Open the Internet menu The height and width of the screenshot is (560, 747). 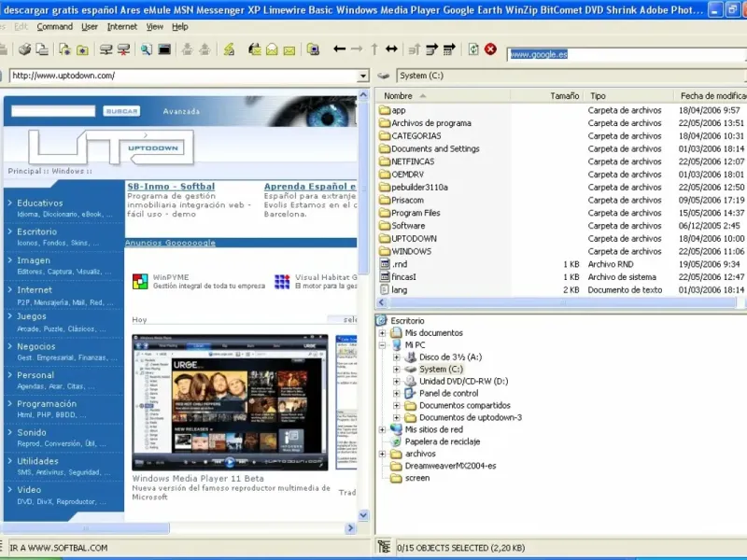[122, 27]
